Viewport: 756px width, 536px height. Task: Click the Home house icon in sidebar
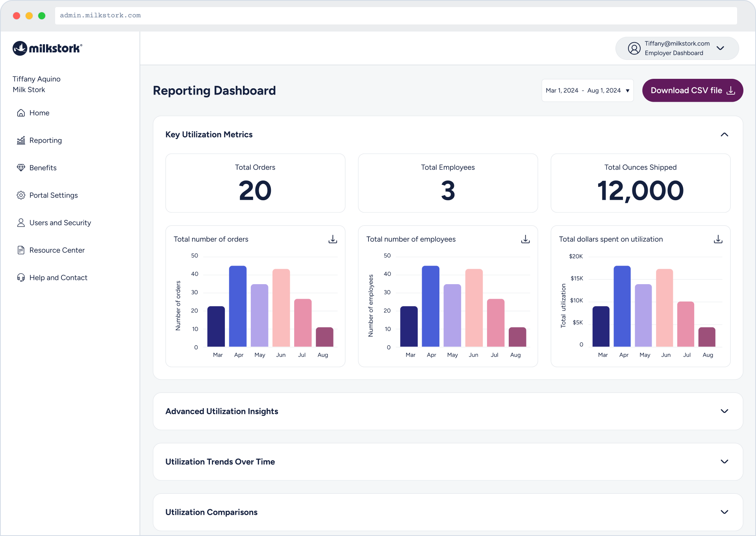pos(21,113)
